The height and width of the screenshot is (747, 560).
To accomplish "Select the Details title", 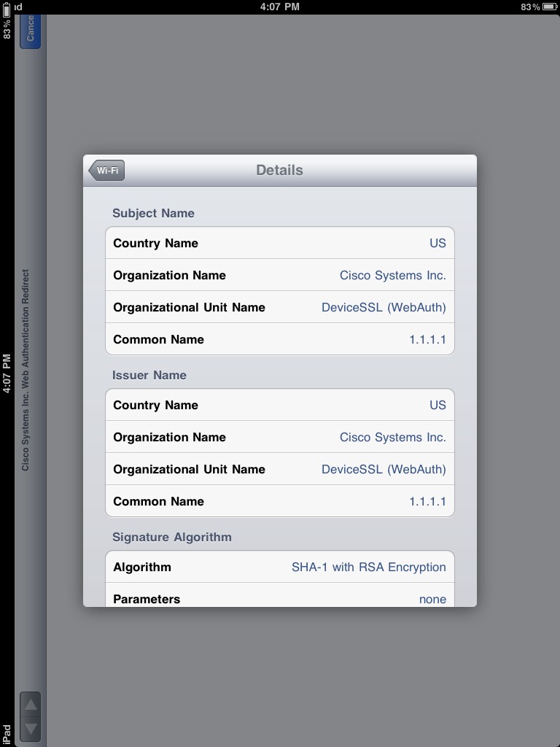I will (x=279, y=170).
